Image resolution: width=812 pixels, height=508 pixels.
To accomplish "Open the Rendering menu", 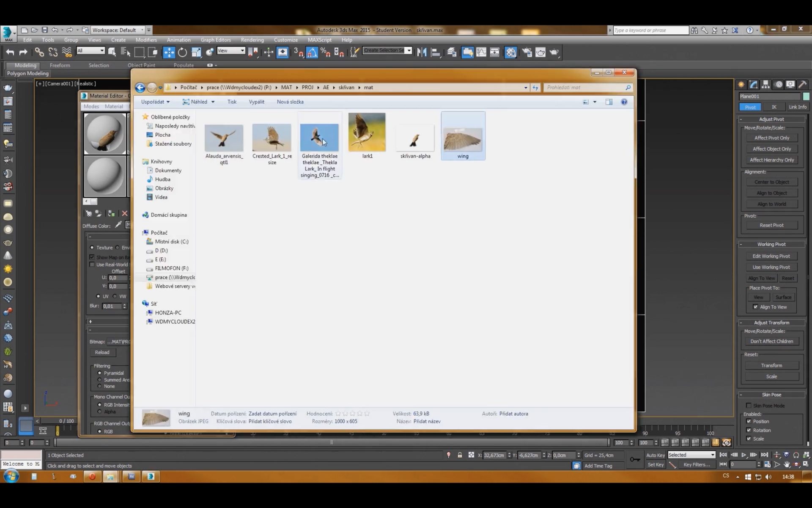I will tap(252, 40).
